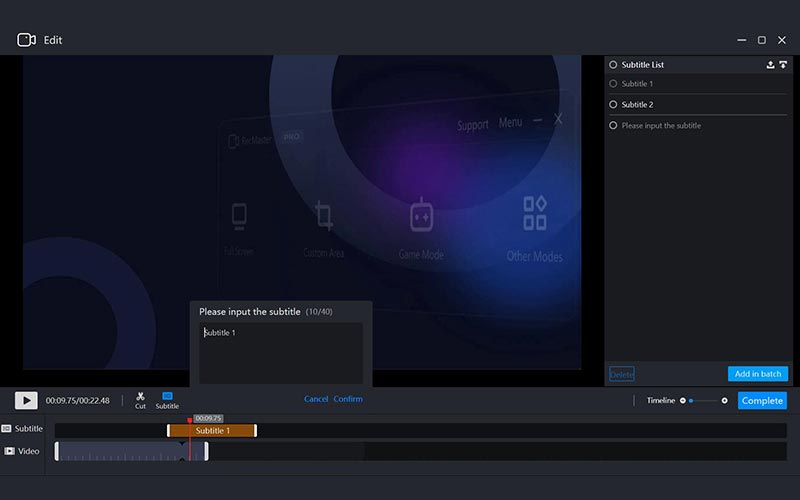Viewport: 800px width, 500px height.
Task: Select 'Subtitle 2' text in the list
Action: pos(637,105)
